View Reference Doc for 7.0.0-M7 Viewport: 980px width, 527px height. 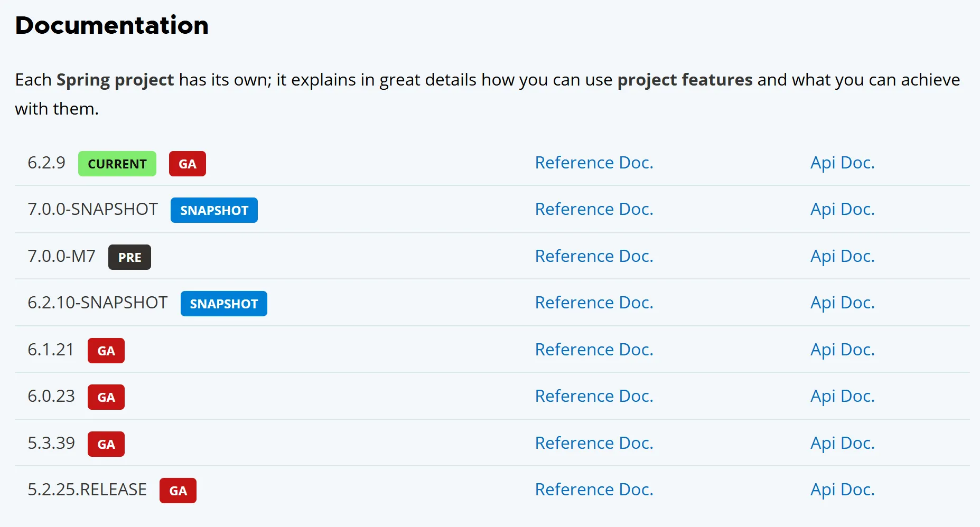coord(594,256)
